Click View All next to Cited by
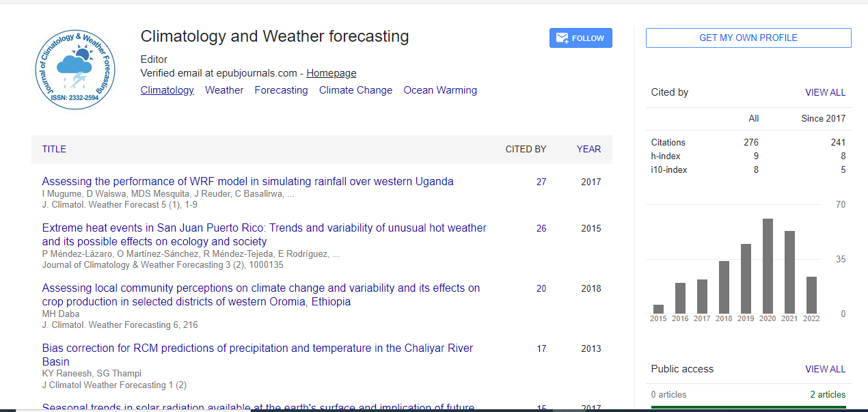The height and width of the screenshot is (412, 868). coord(825,92)
